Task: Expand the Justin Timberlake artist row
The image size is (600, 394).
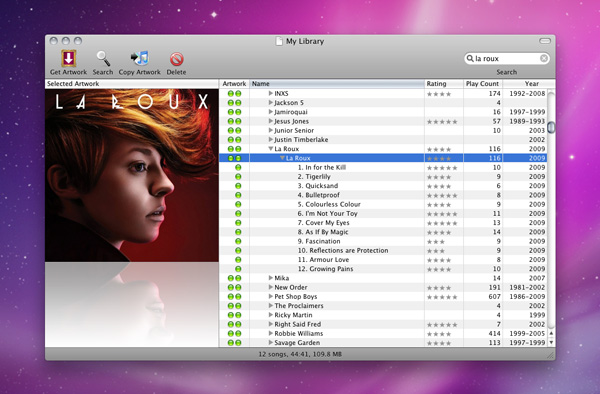Action: pos(271,140)
